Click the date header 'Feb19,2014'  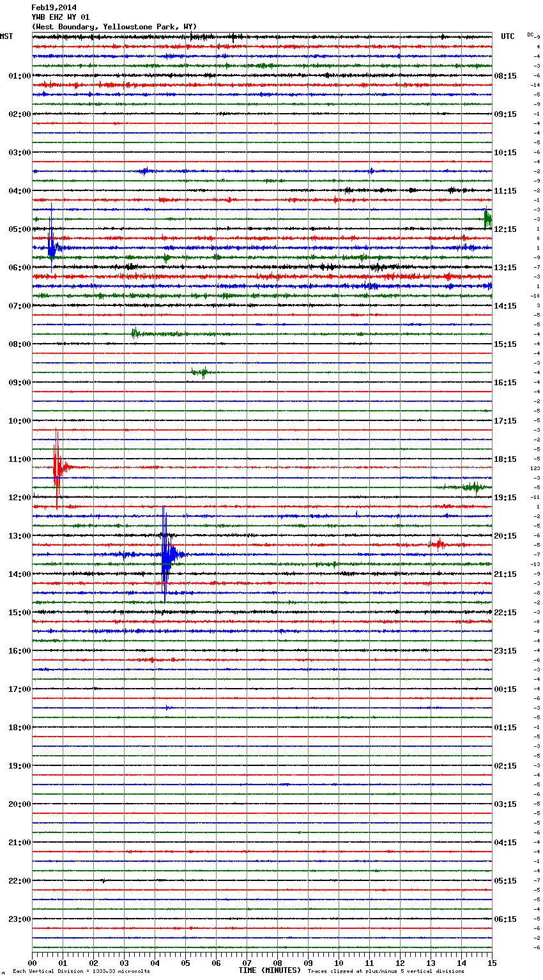point(54,8)
